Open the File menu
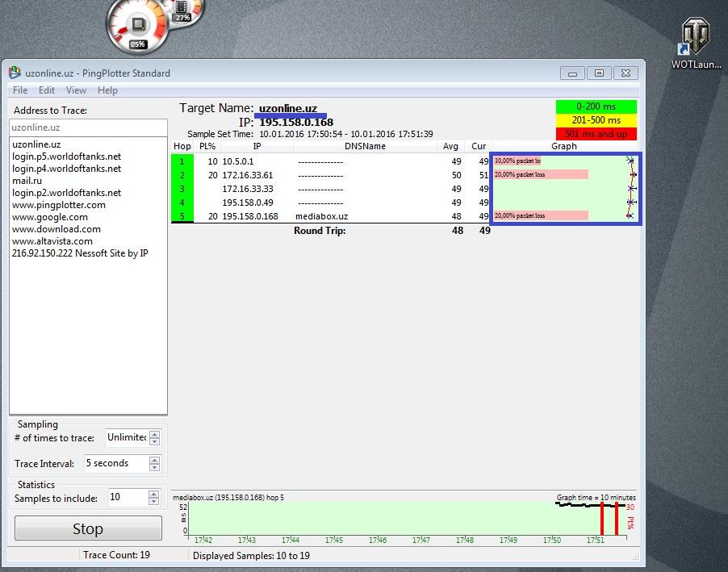The image size is (728, 572). (x=20, y=90)
